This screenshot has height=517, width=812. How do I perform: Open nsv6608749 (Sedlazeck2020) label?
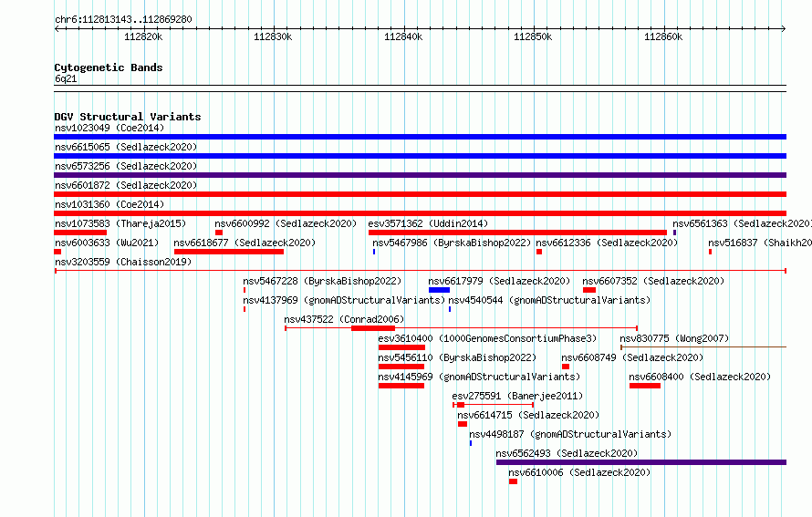632,357
